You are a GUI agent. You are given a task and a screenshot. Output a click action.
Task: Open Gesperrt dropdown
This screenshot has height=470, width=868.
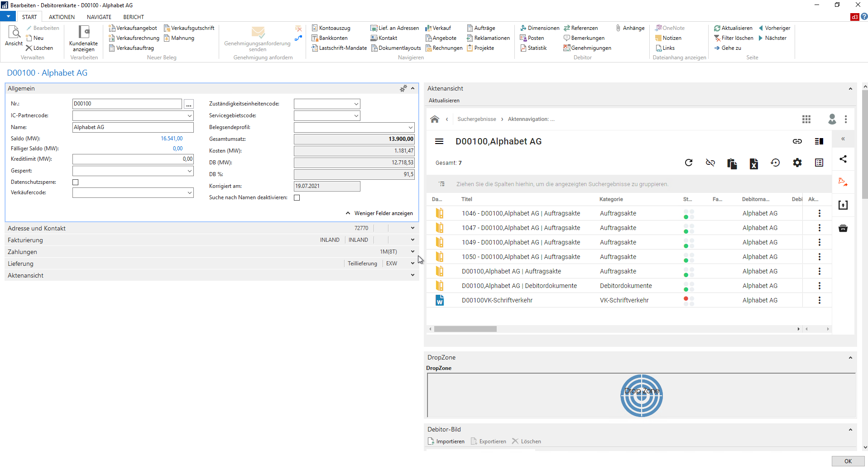point(189,171)
